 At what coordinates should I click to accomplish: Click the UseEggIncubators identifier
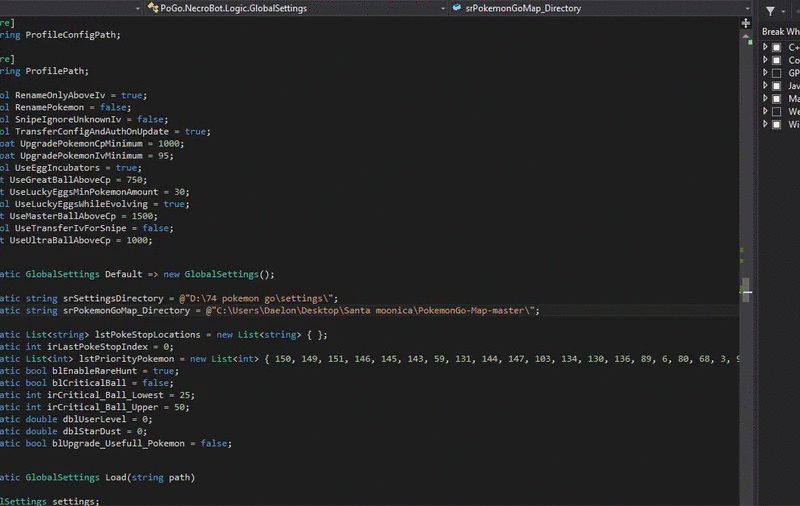[x=57, y=168]
